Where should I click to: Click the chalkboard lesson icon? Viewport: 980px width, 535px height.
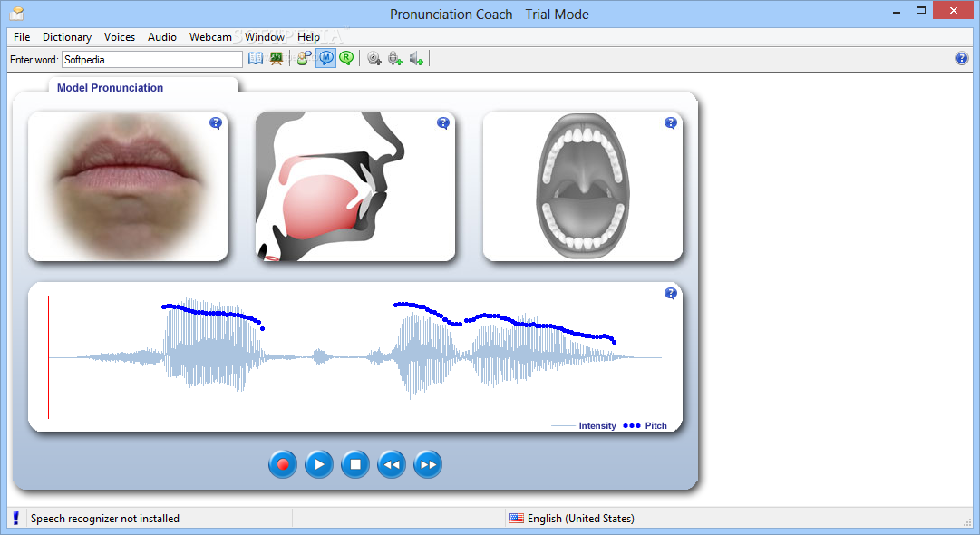point(276,59)
